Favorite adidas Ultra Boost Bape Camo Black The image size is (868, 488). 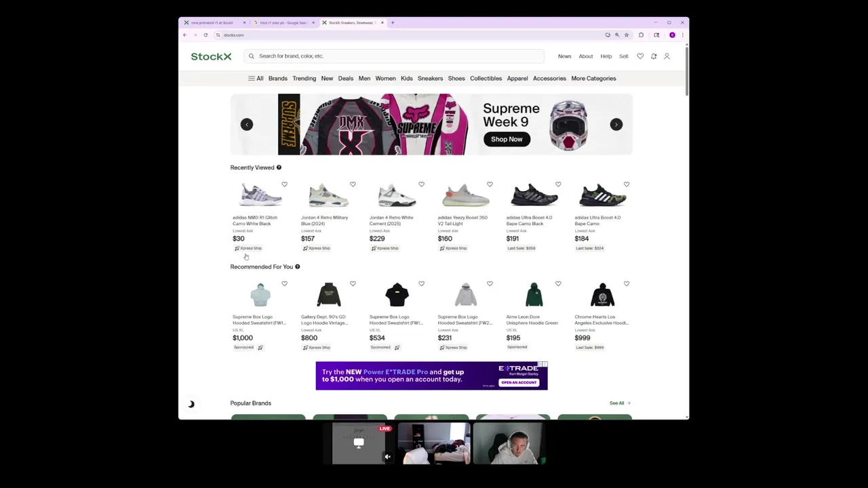tap(558, 184)
